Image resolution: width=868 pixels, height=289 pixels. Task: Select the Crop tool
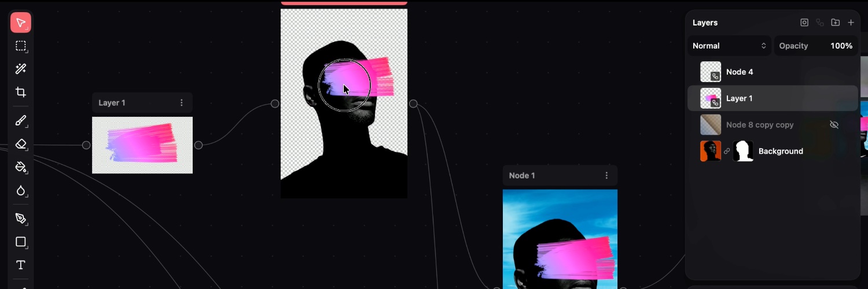pyautogui.click(x=21, y=92)
